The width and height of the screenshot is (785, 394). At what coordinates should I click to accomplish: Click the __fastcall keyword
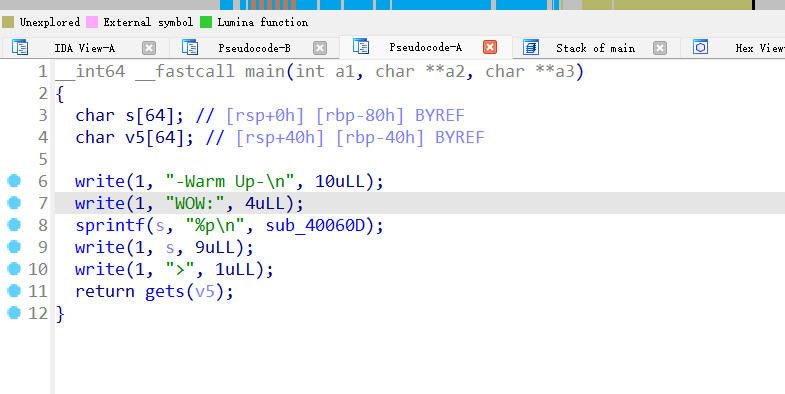(185, 71)
